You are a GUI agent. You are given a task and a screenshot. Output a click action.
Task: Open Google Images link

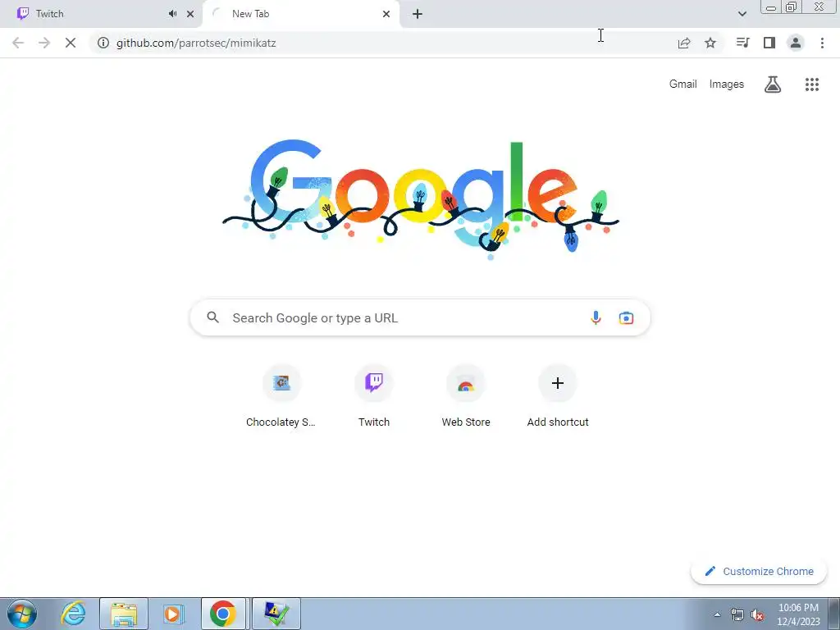click(x=727, y=84)
